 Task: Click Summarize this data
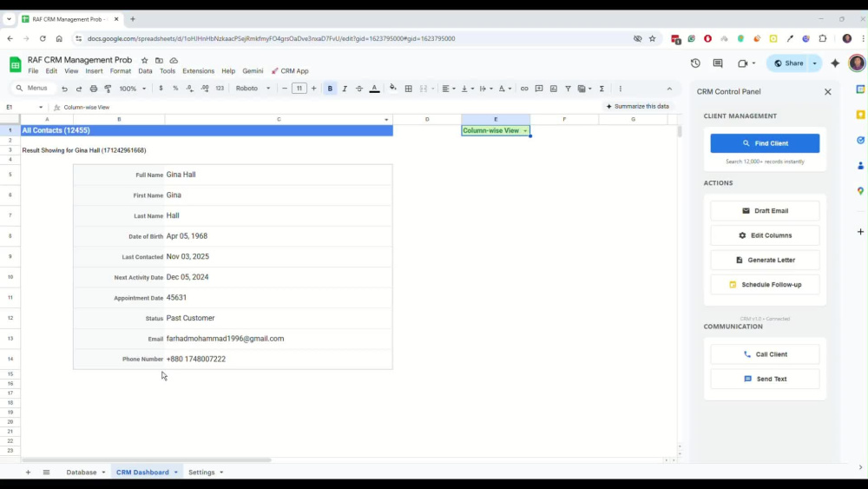point(638,106)
